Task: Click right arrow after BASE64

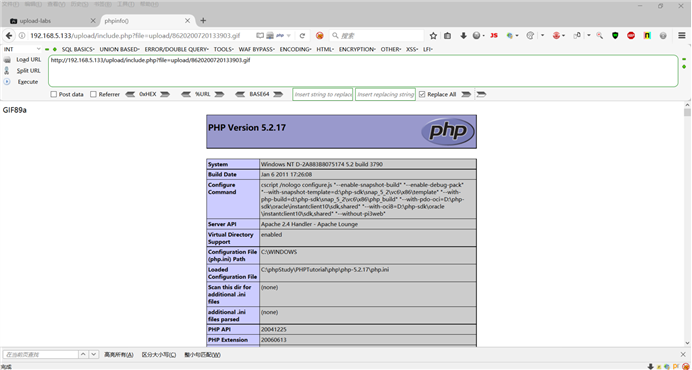Action: [x=278, y=94]
